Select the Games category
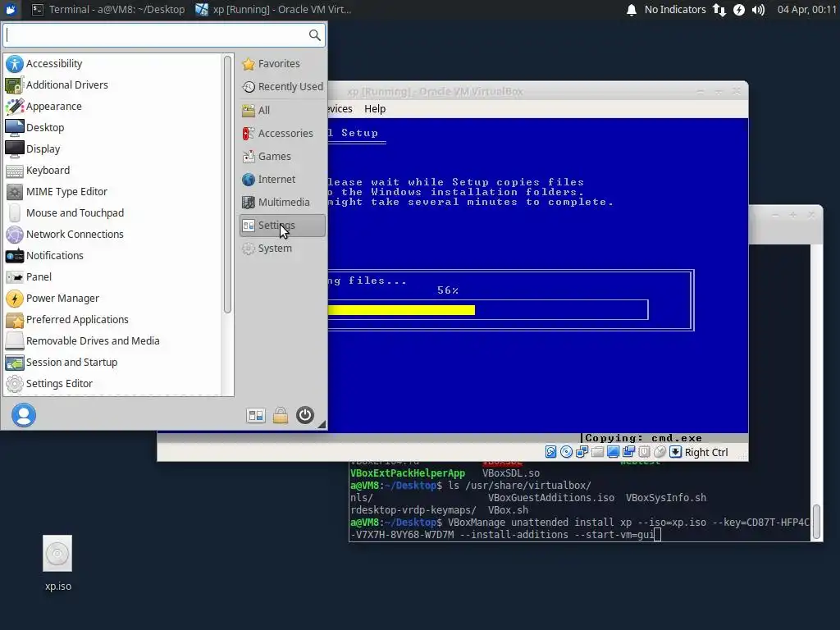 pos(282,157)
